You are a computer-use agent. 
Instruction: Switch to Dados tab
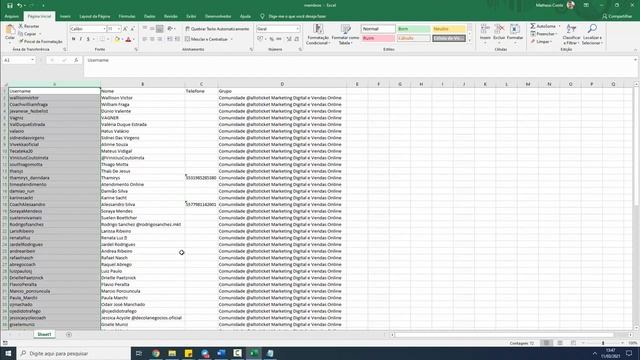pos(149,16)
